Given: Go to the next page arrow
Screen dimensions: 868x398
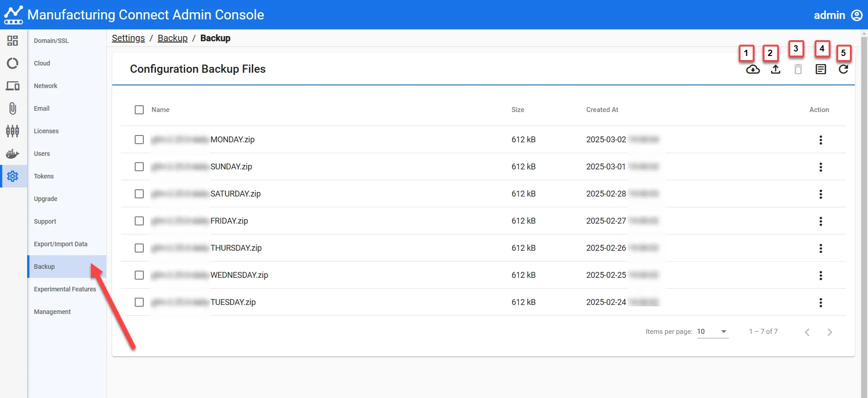Looking at the screenshot, I should (830, 332).
